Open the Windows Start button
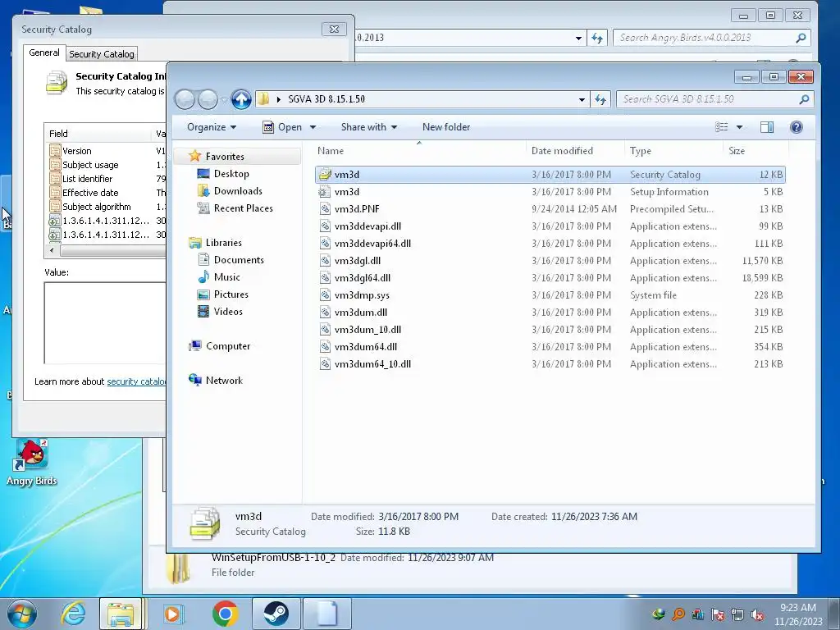 [22, 614]
